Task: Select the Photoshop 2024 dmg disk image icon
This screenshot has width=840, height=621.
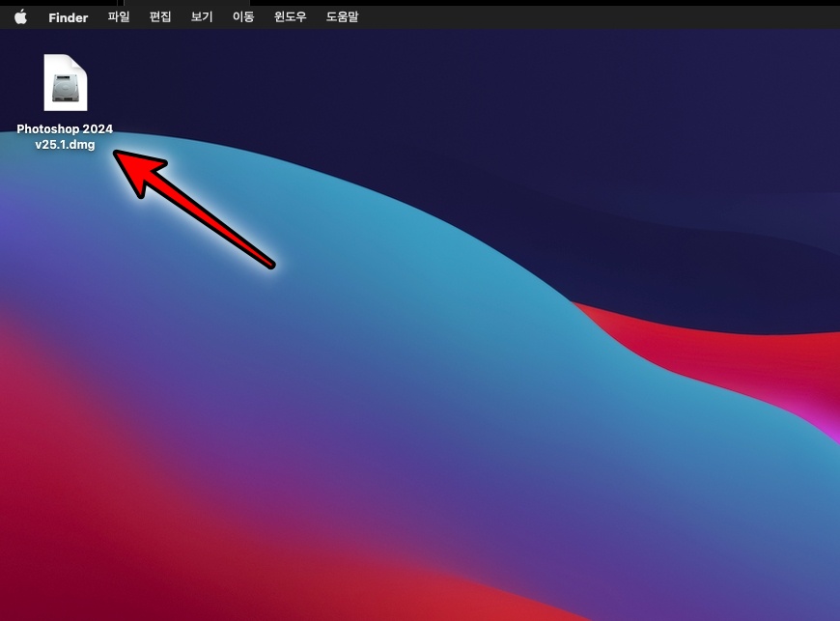Action: click(66, 82)
